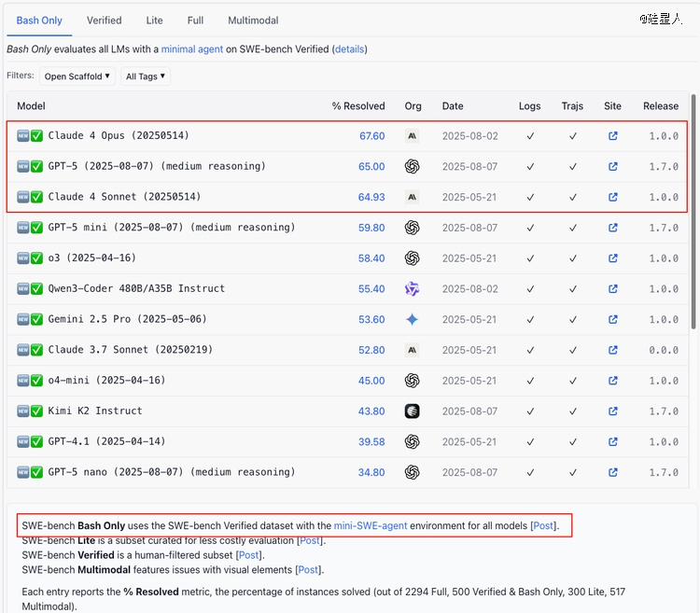This screenshot has height=613, width=700.
Task: Expand the All Tags filter dropdown
Action: [x=146, y=77]
